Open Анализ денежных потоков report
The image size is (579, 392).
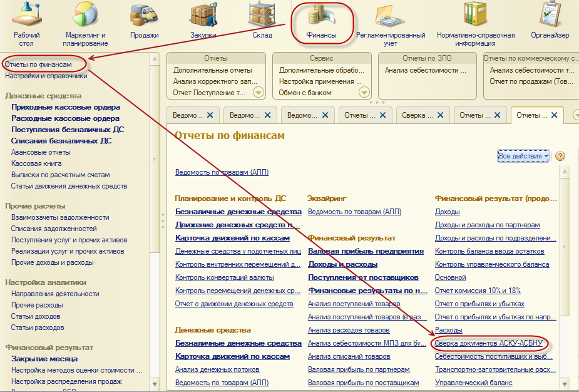[217, 369]
